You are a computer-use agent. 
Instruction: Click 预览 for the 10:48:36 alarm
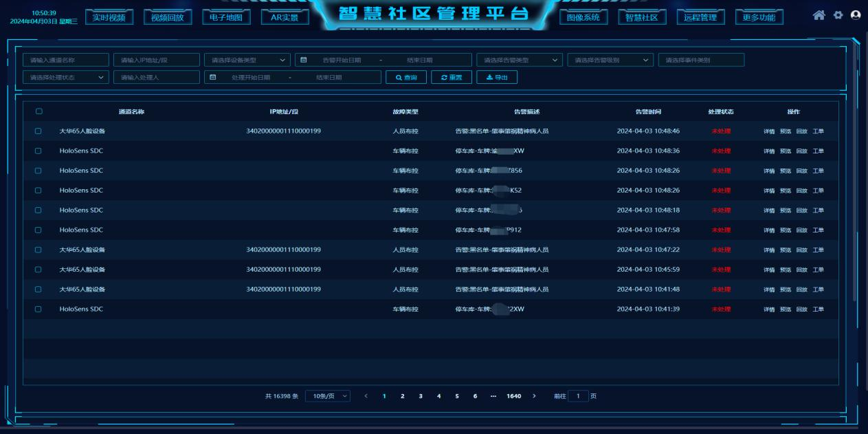tap(786, 151)
